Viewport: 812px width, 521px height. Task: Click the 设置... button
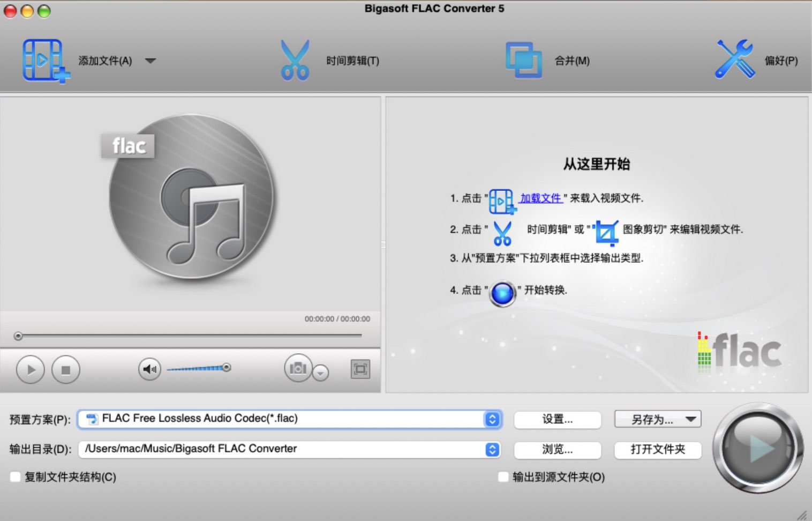[558, 420]
